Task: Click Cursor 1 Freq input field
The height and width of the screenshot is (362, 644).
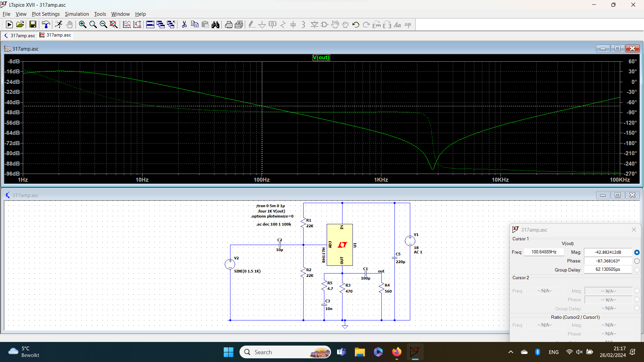Action: (544, 252)
